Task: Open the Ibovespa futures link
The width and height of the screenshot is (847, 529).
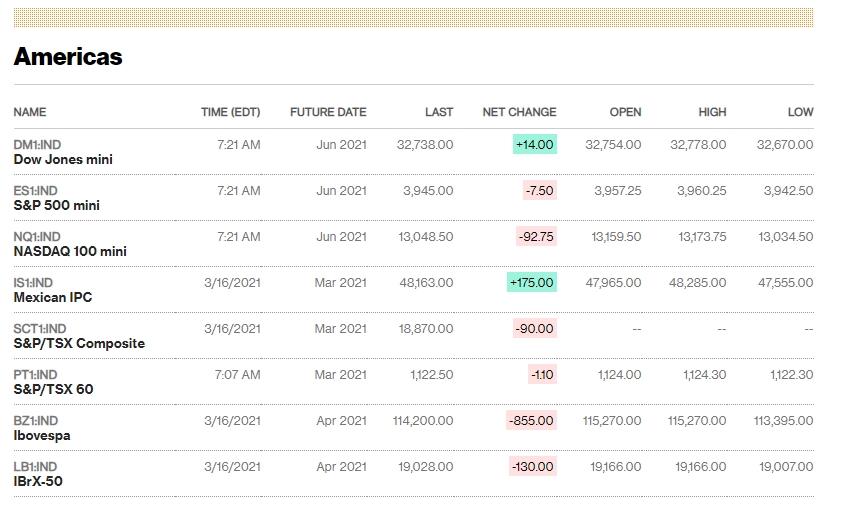Action: 42,436
